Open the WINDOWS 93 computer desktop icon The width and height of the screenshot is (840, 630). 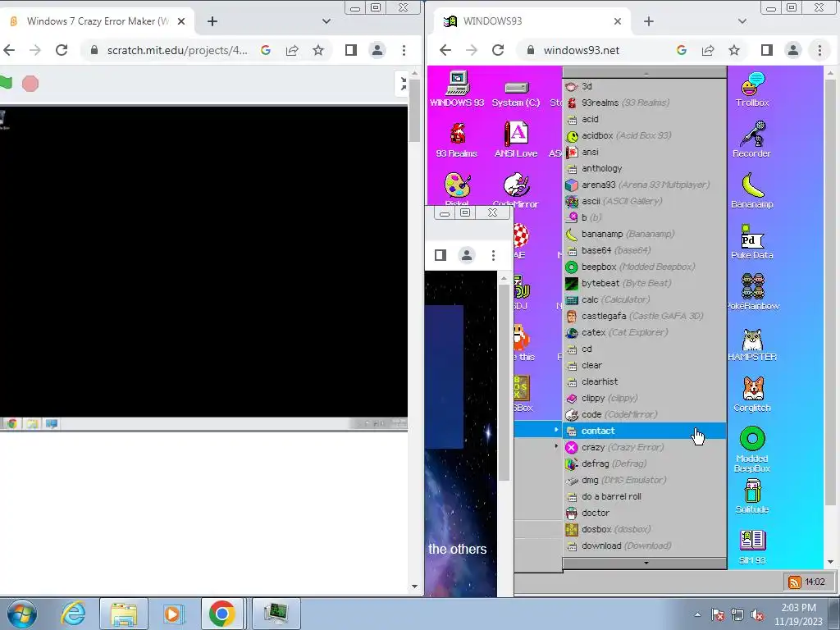pyautogui.click(x=457, y=89)
